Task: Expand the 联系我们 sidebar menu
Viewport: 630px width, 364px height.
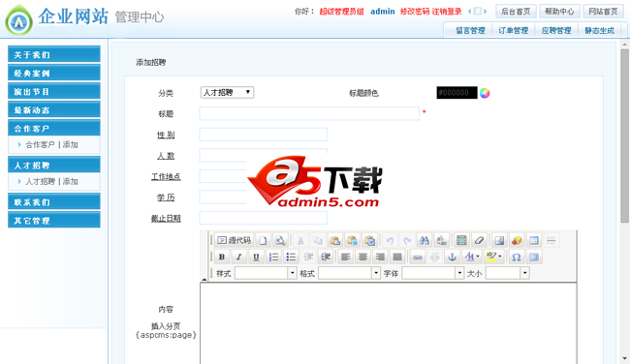Action: pyautogui.click(x=54, y=201)
